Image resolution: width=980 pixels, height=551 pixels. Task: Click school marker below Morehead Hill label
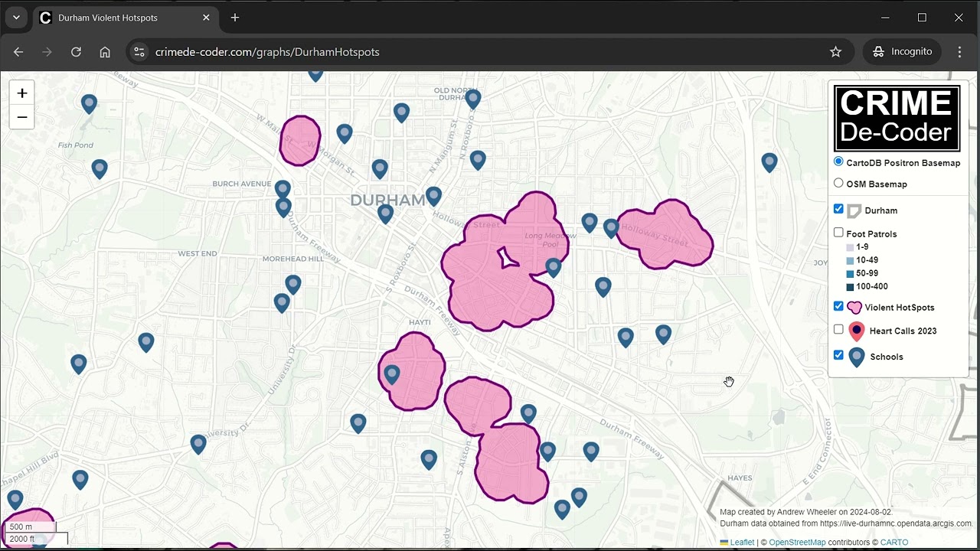coord(292,285)
